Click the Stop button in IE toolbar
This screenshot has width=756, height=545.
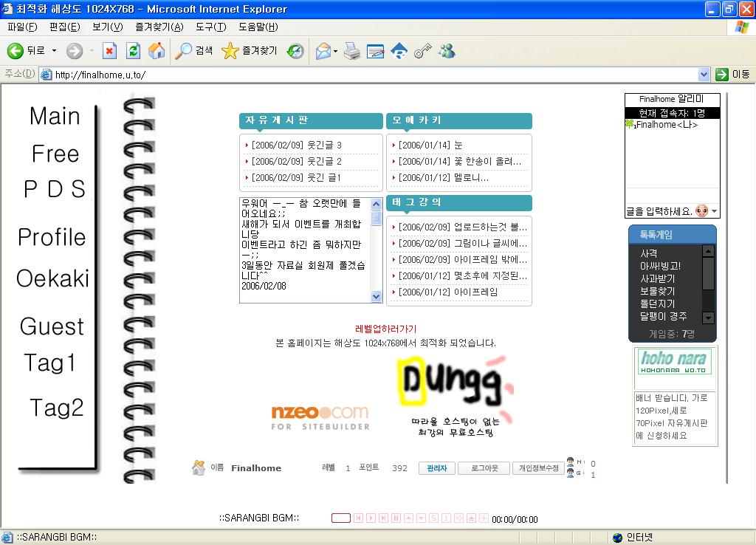pos(109,51)
